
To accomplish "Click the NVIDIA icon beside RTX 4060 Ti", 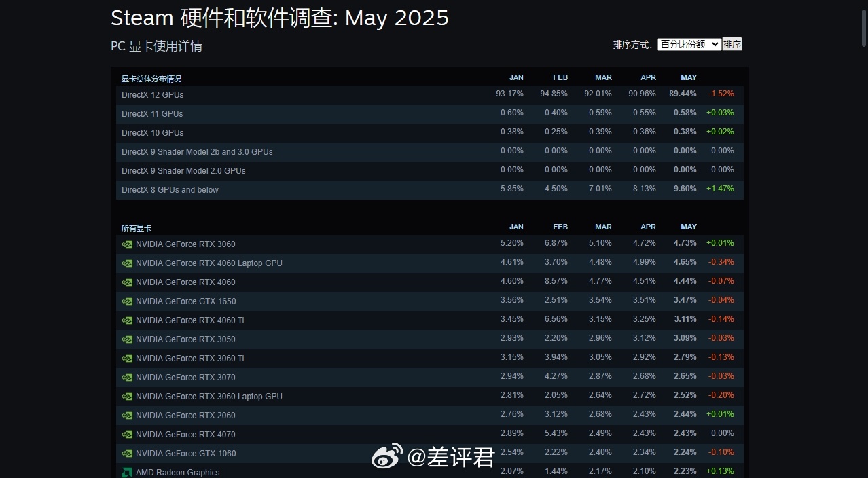I will [127, 320].
